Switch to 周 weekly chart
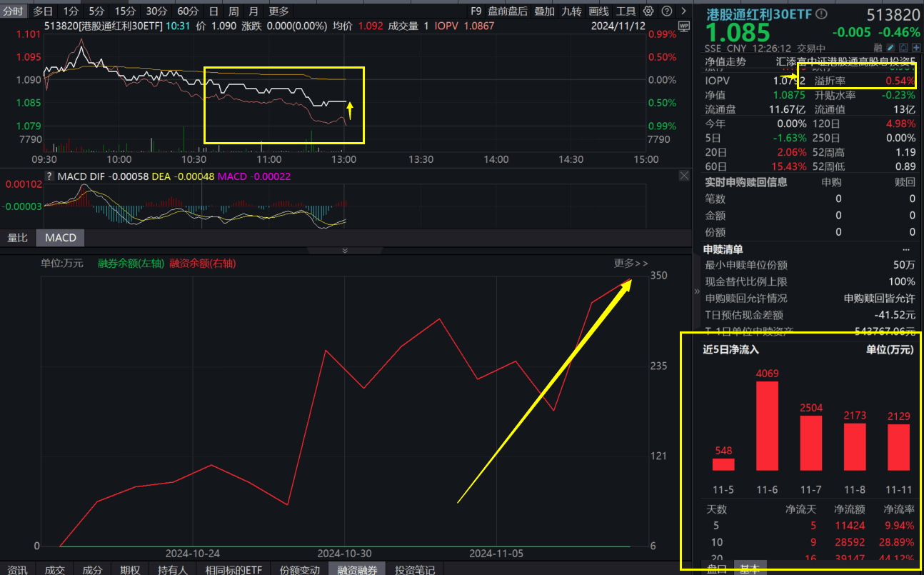The width and height of the screenshot is (924, 575). [233, 11]
